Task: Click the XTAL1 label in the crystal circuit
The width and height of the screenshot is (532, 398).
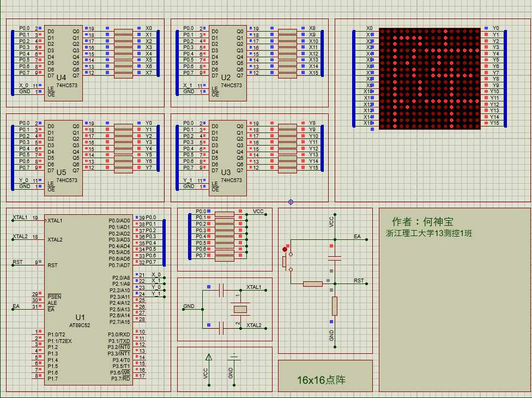Action: point(254,287)
